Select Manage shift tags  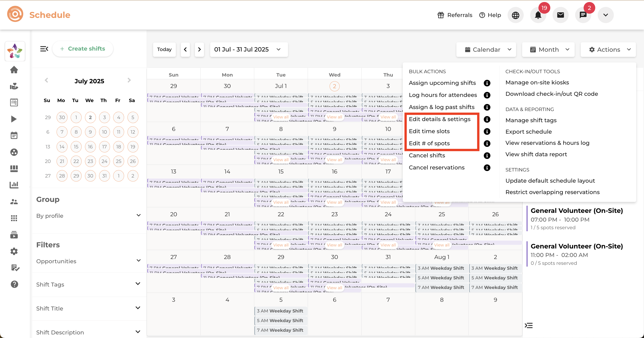coord(531,120)
